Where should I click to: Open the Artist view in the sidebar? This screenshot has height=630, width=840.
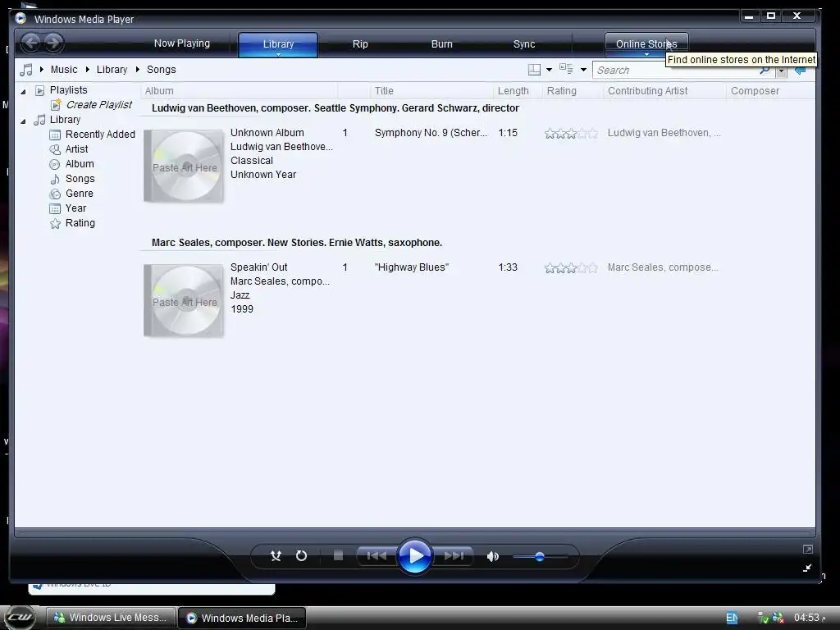(76, 149)
